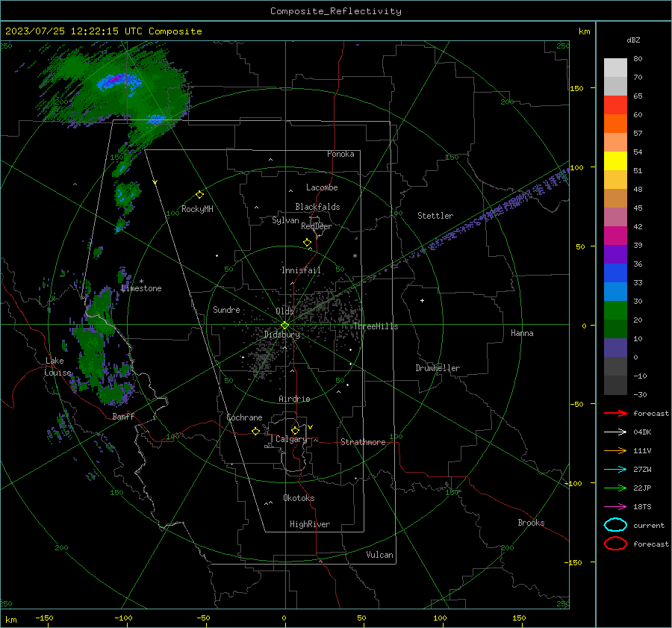Click the 80 dBZ scale value
This screenshot has height=628, width=672.
(638, 59)
